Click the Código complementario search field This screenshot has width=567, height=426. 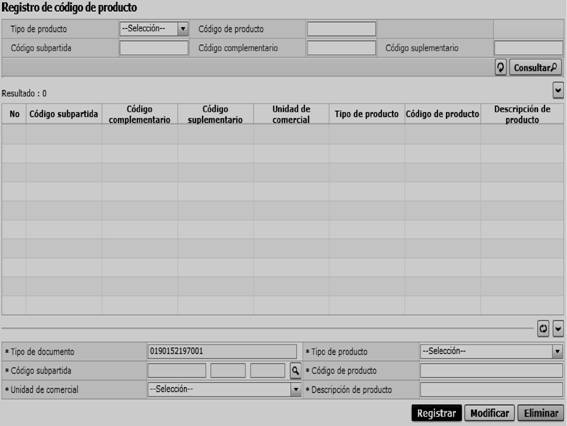[x=341, y=48]
